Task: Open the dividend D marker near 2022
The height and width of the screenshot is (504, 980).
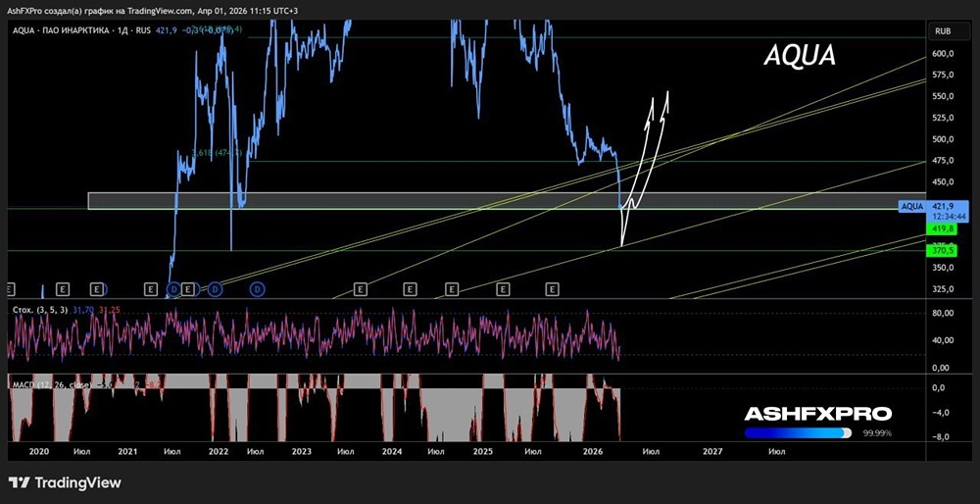Action: point(215,289)
